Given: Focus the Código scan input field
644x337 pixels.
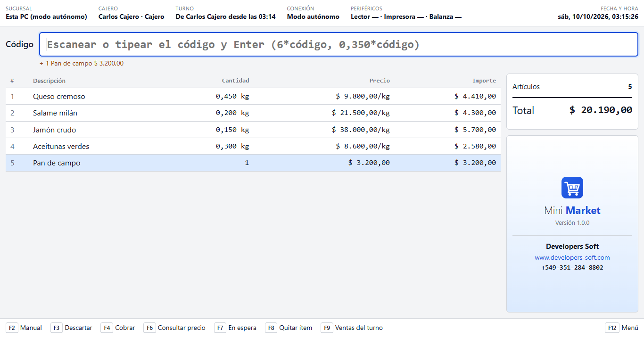Looking at the screenshot, I should click(339, 44).
